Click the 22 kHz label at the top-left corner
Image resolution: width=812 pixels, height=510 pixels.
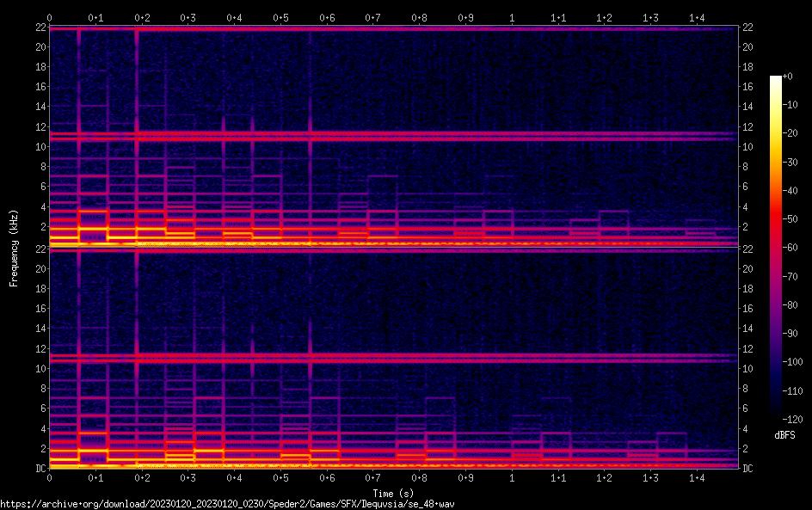(40, 28)
